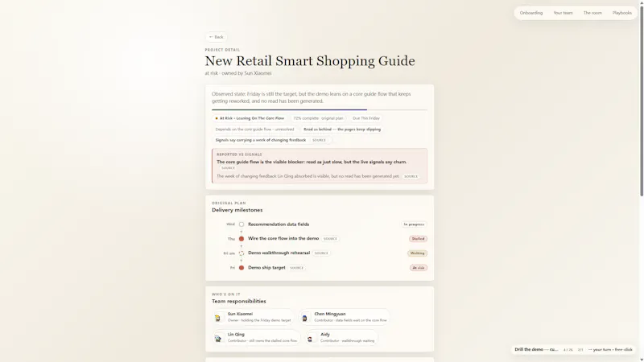Go to The room tab

[x=592, y=13]
